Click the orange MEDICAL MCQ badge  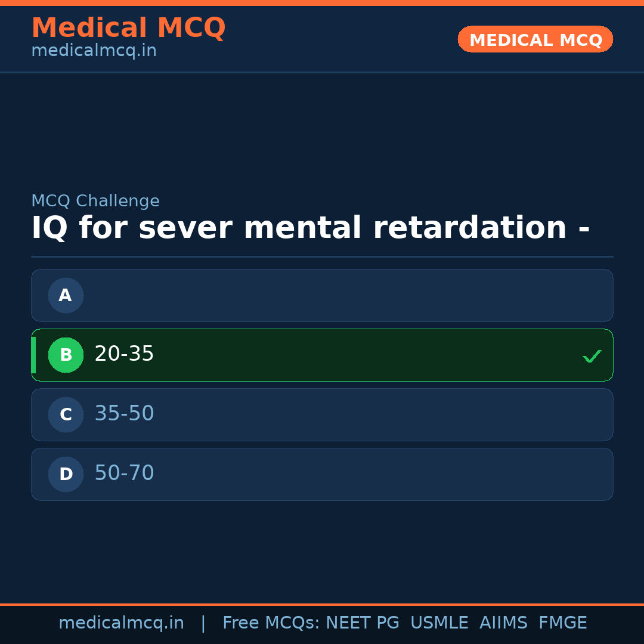[535, 39]
